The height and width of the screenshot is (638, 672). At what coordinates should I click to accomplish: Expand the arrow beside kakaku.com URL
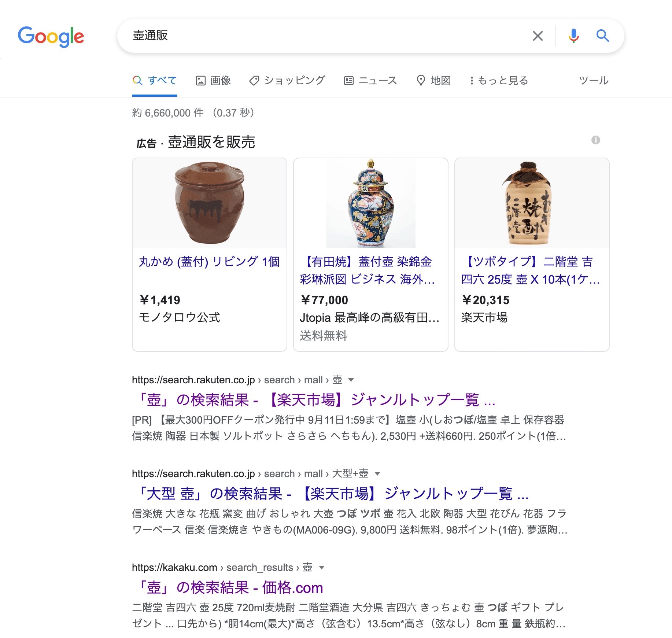point(322,568)
